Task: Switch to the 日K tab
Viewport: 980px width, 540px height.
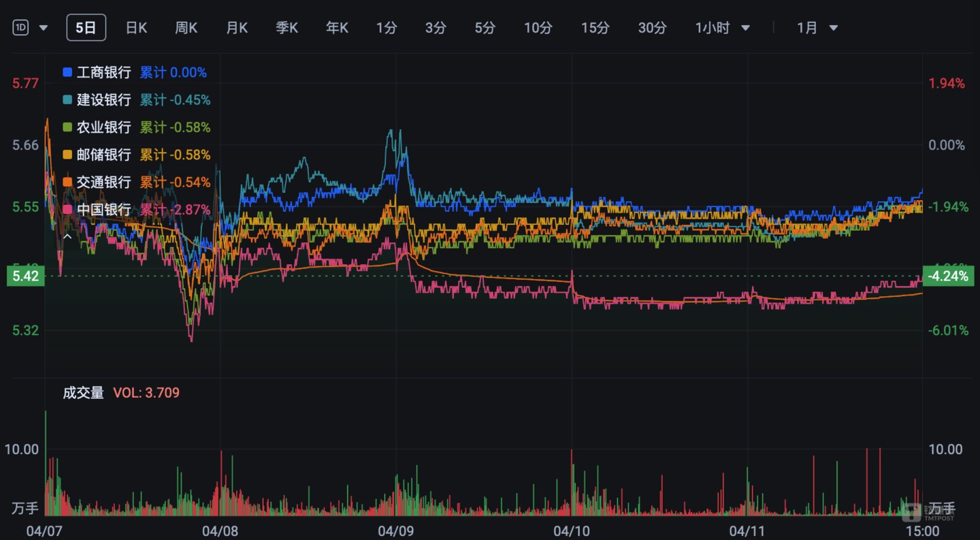Action: coord(135,28)
